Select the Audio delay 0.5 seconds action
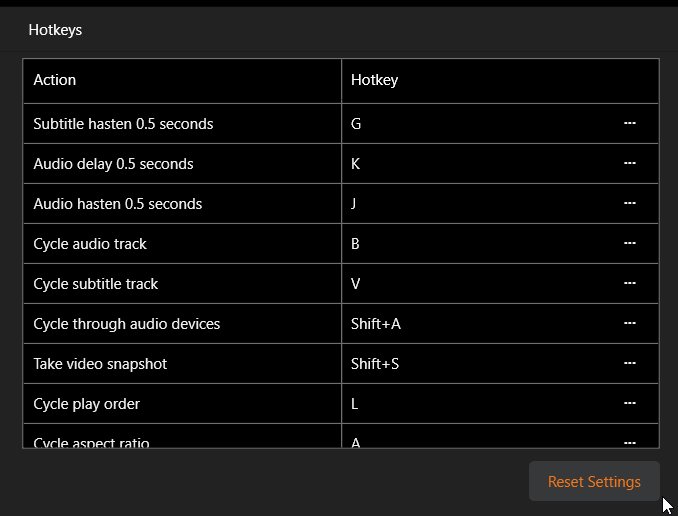The image size is (678, 516). coord(113,164)
